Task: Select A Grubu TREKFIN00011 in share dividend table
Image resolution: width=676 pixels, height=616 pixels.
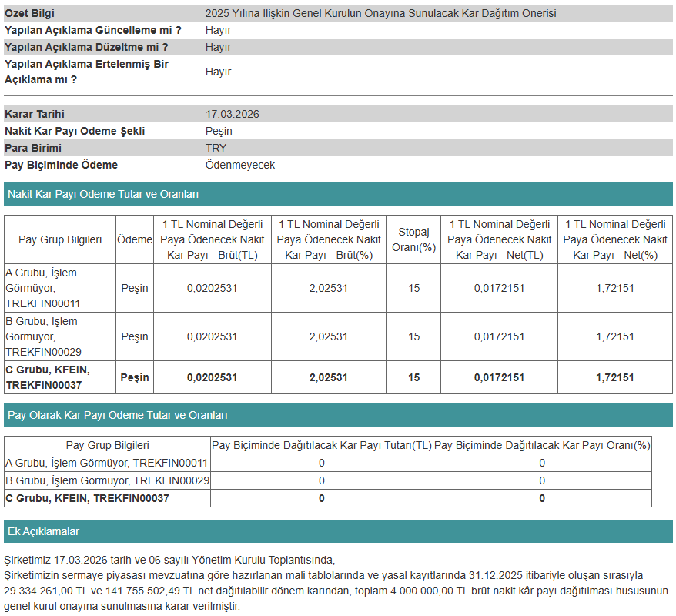Action: pyautogui.click(x=107, y=463)
